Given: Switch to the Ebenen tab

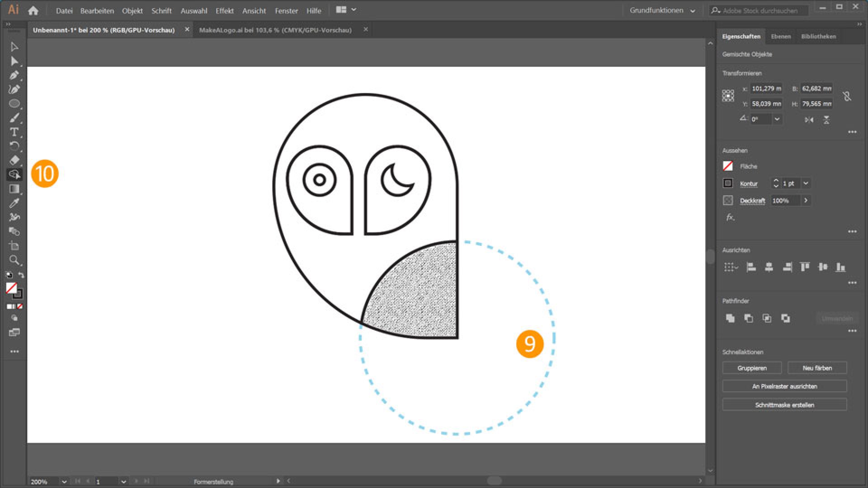Looking at the screenshot, I should coord(781,37).
